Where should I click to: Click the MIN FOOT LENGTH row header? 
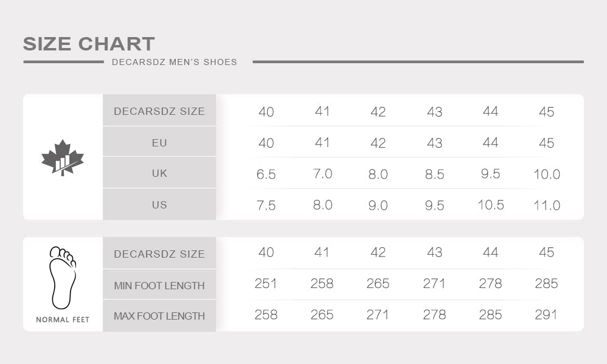coord(159,285)
